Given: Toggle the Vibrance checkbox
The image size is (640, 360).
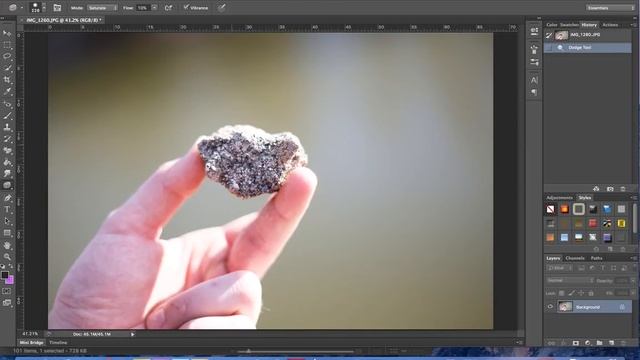Looking at the screenshot, I should tap(186, 7).
